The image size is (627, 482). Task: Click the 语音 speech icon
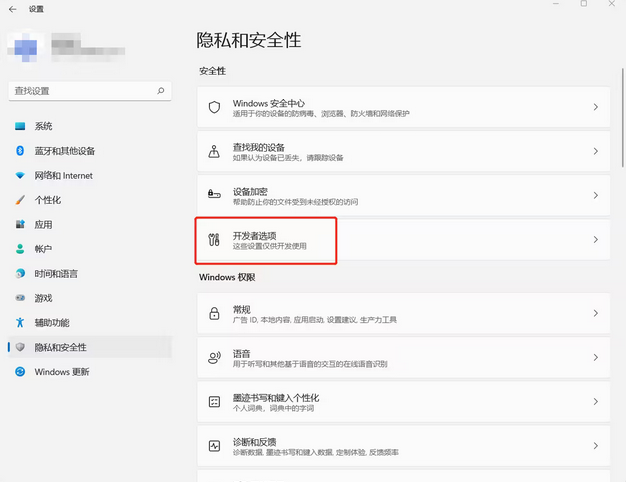point(214,358)
